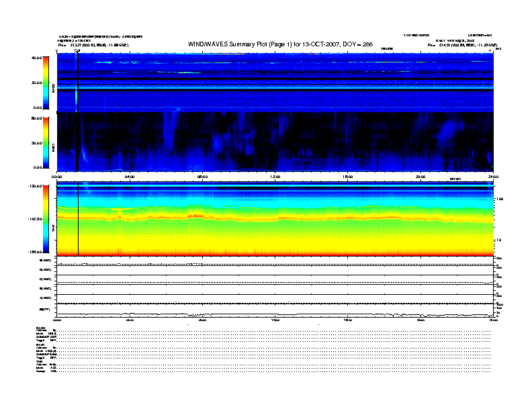Click the 16:00 time label under RAD1 spectrogram
This screenshot has width=532, height=411.
tap(348, 177)
